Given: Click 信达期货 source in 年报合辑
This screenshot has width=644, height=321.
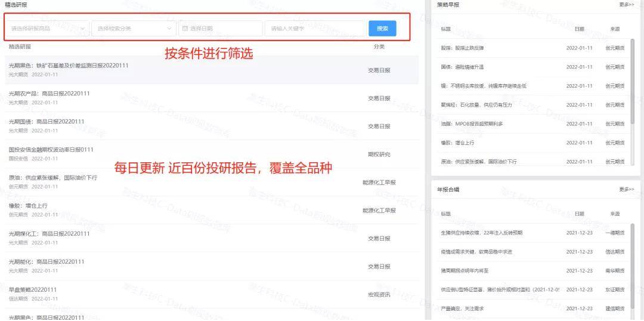Looking at the screenshot, I should (x=615, y=252).
